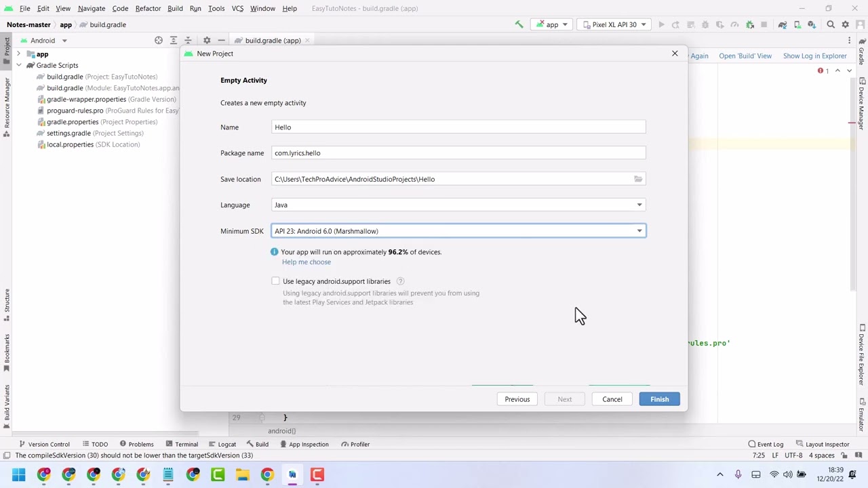The width and height of the screenshot is (868, 488).
Task: Open the Windows Start menu
Action: pyautogui.click(x=18, y=475)
